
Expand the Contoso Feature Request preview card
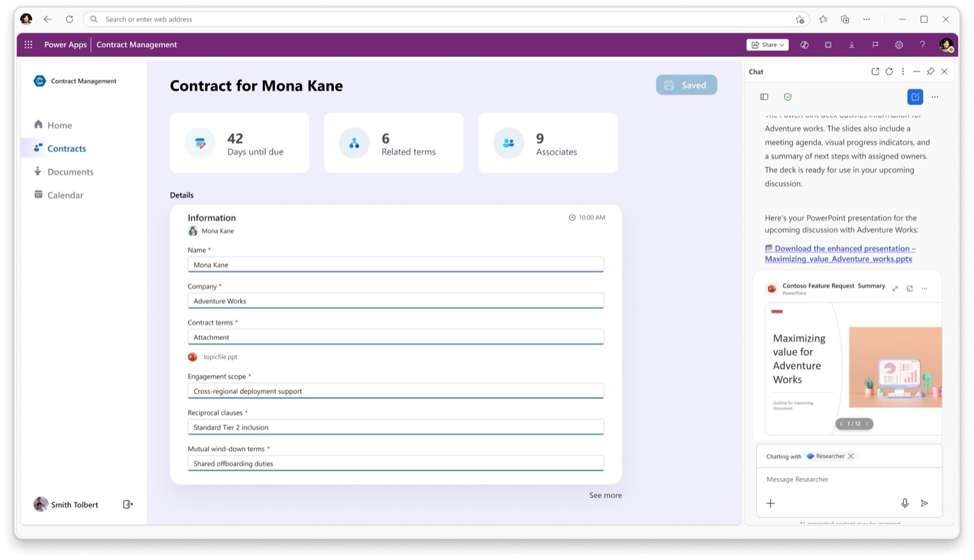[x=895, y=288]
